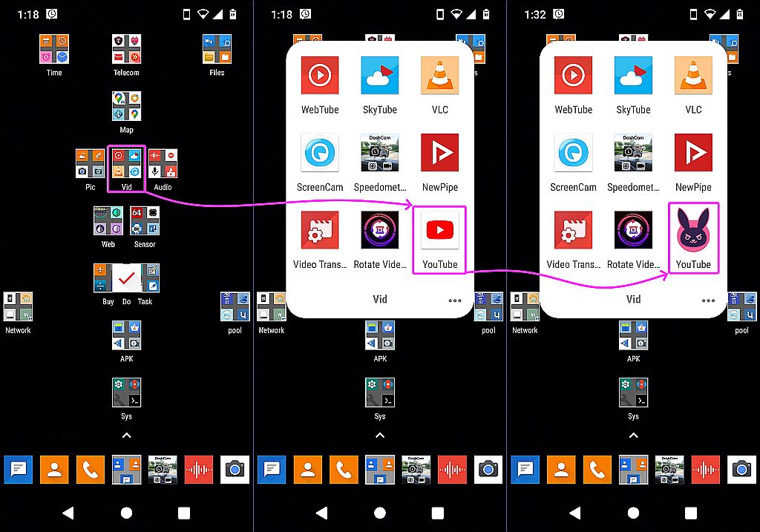Screen dimensions: 760x532
Task: Launch SkyTube in middle screen Vid folder
Action: tap(380, 76)
